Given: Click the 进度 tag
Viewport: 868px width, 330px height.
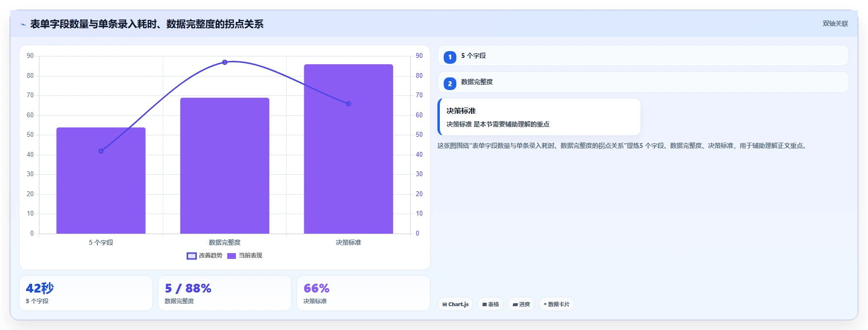Looking at the screenshot, I should click(x=521, y=304).
